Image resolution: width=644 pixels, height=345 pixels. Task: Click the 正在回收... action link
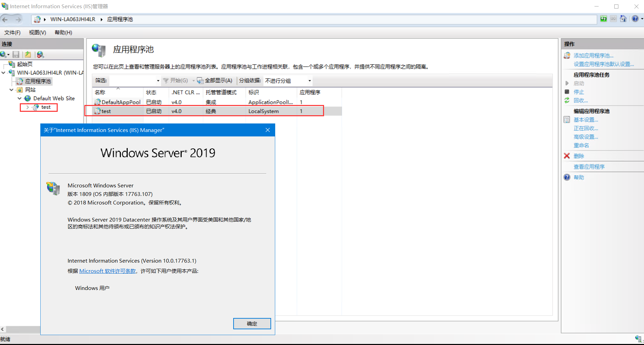[586, 128]
